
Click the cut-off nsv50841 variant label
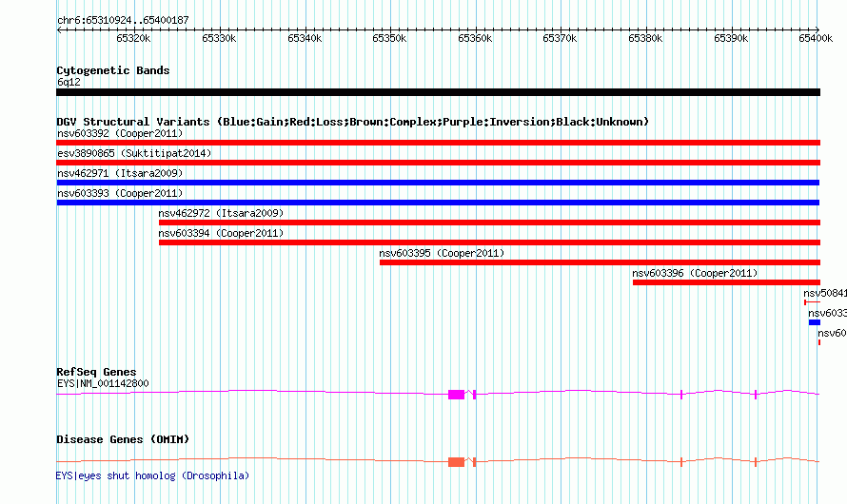(825, 293)
